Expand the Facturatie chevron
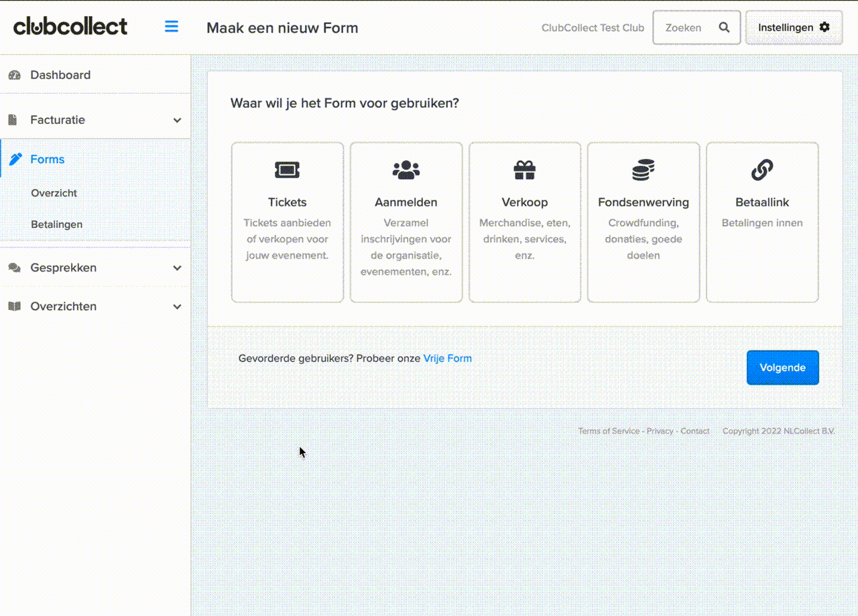The height and width of the screenshot is (616, 858). (x=177, y=120)
